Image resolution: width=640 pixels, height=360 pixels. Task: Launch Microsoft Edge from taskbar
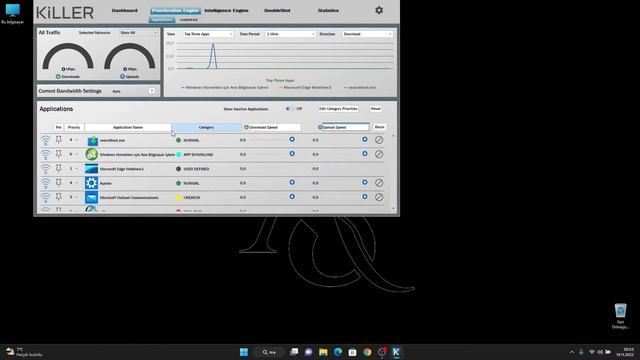(x=338, y=352)
